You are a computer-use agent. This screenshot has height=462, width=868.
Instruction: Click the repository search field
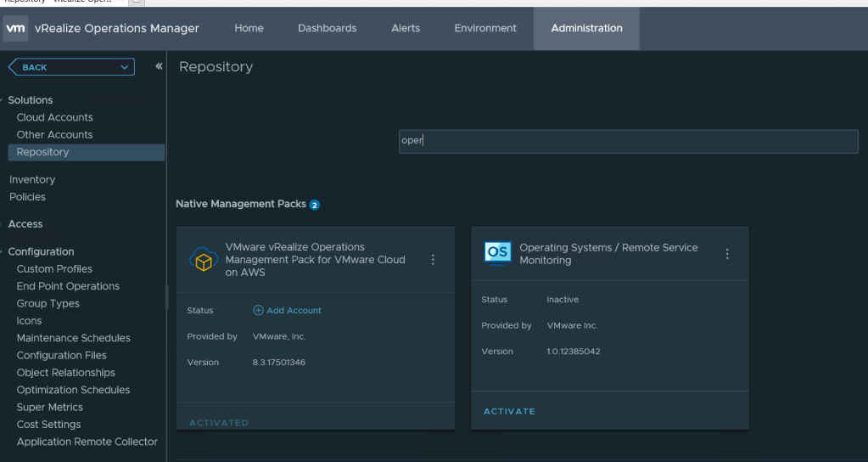tap(628, 141)
